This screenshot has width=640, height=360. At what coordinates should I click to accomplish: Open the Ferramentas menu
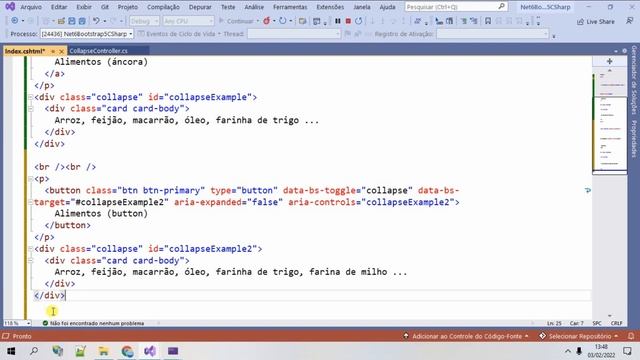pos(290,7)
